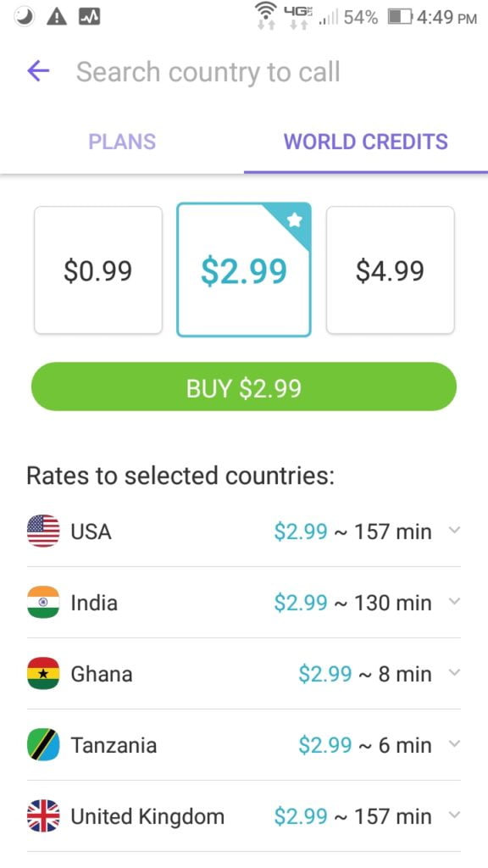Tap the USA flag icon

tap(43, 531)
